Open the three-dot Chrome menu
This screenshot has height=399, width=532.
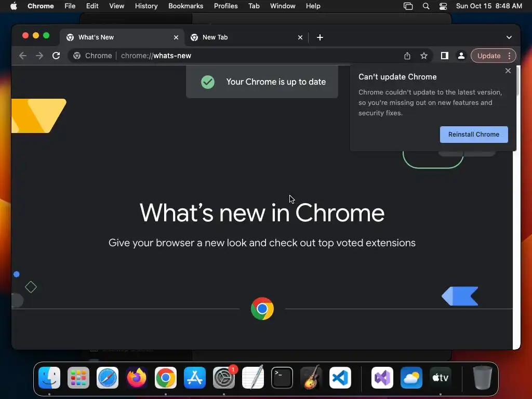click(509, 56)
